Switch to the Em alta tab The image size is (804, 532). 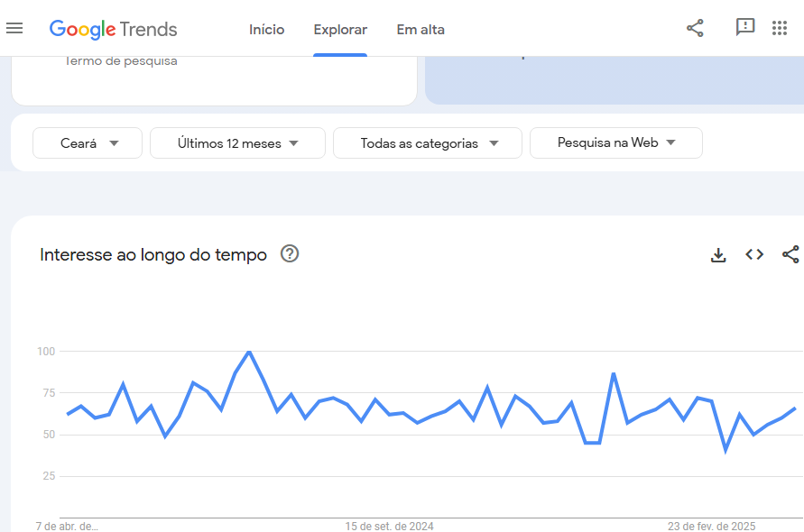coord(420,30)
